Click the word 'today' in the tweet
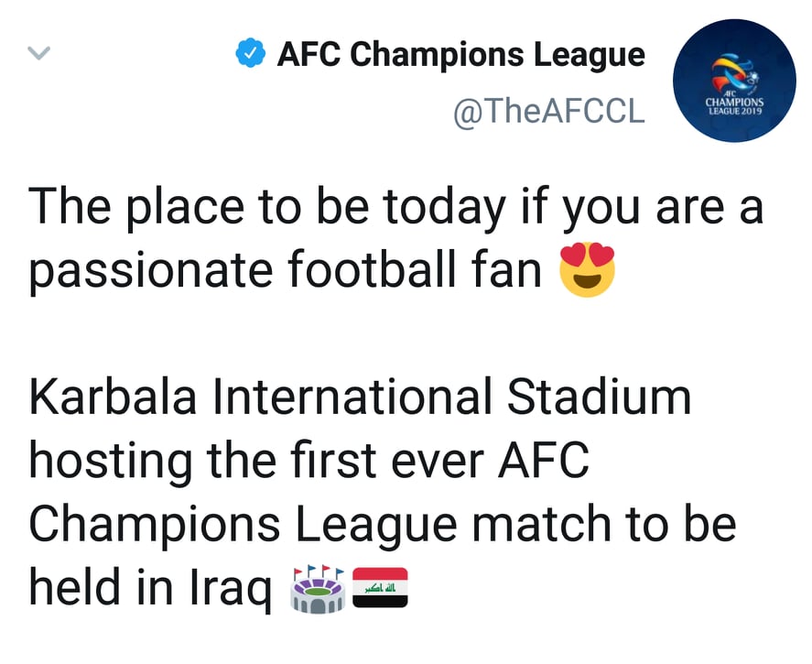 click(443, 209)
